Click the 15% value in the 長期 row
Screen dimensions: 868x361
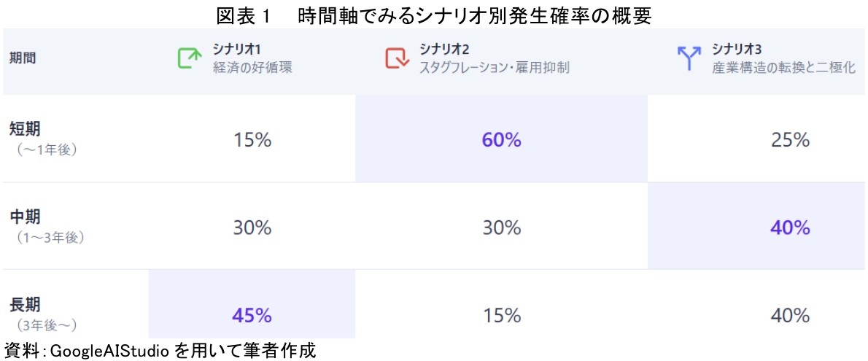(x=502, y=315)
